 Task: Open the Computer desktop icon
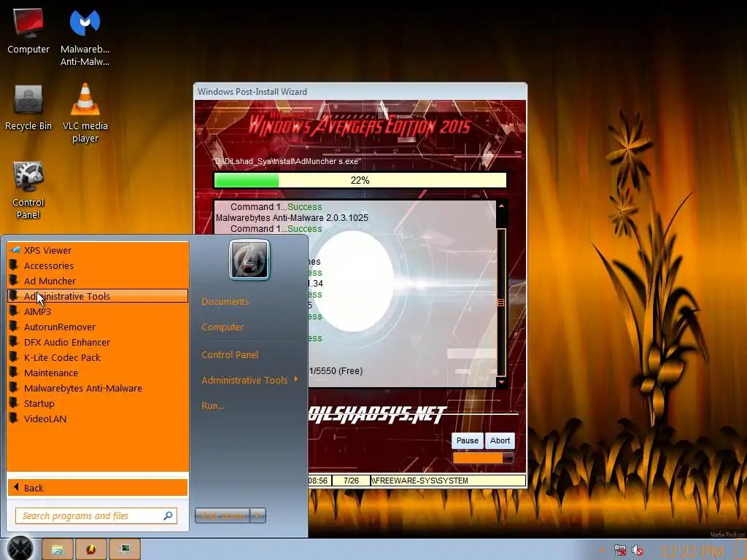(28, 31)
